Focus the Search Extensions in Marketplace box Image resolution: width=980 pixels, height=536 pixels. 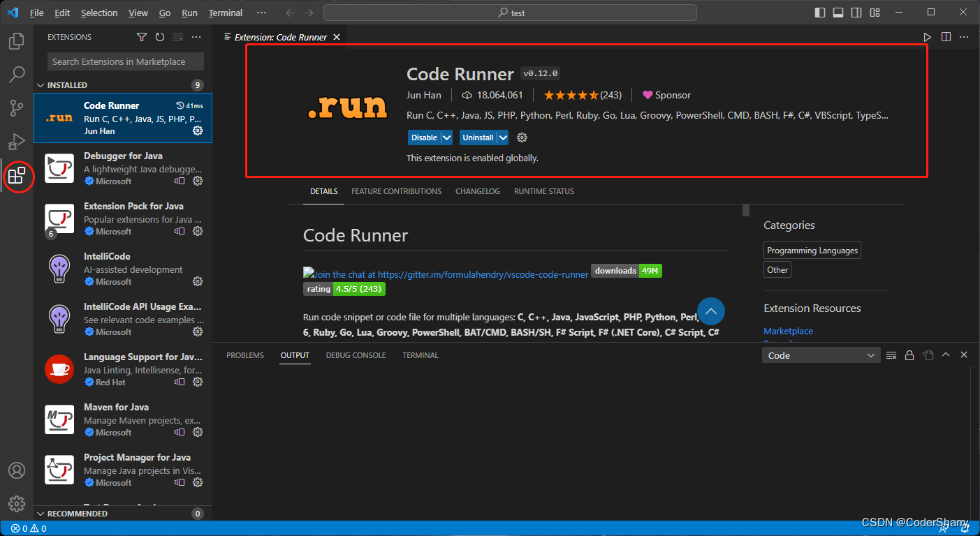click(x=126, y=61)
